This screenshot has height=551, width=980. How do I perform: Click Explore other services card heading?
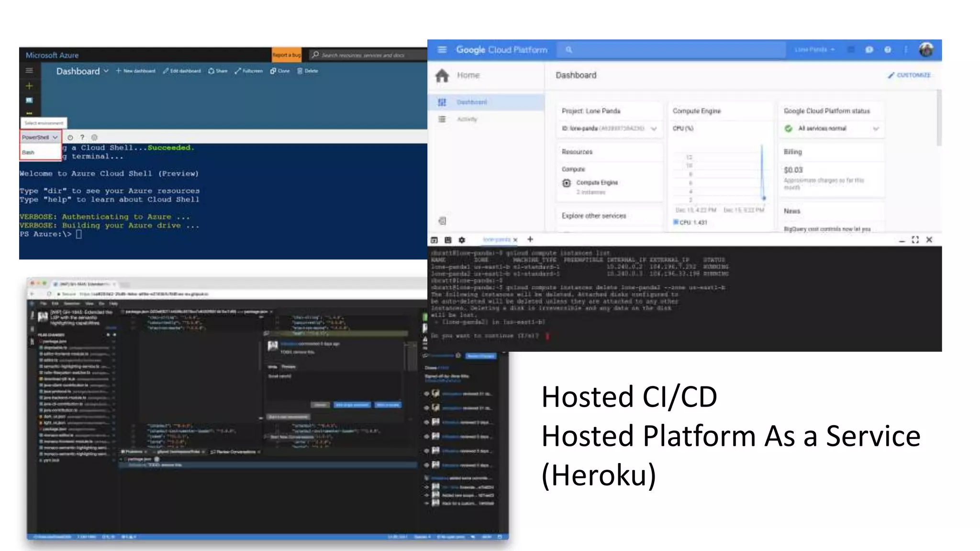click(x=594, y=216)
